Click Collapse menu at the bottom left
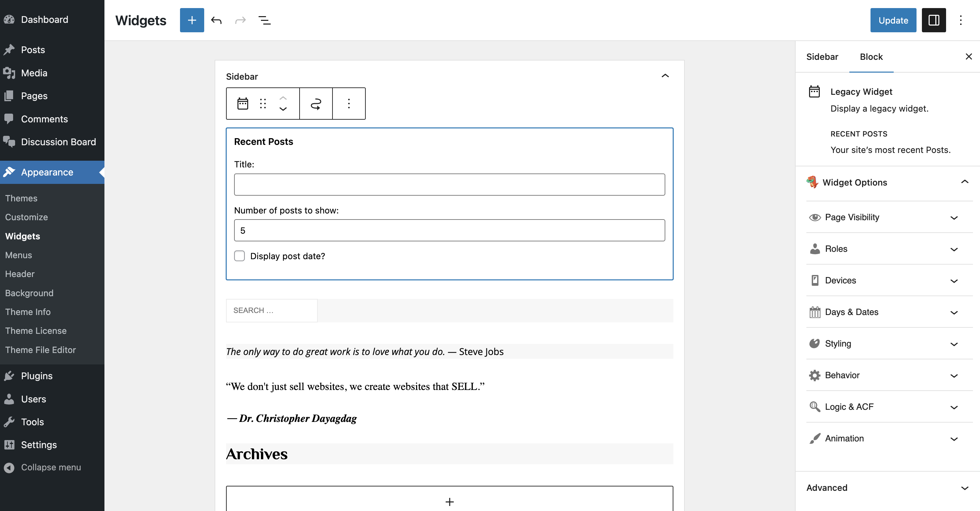 (51, 467)
